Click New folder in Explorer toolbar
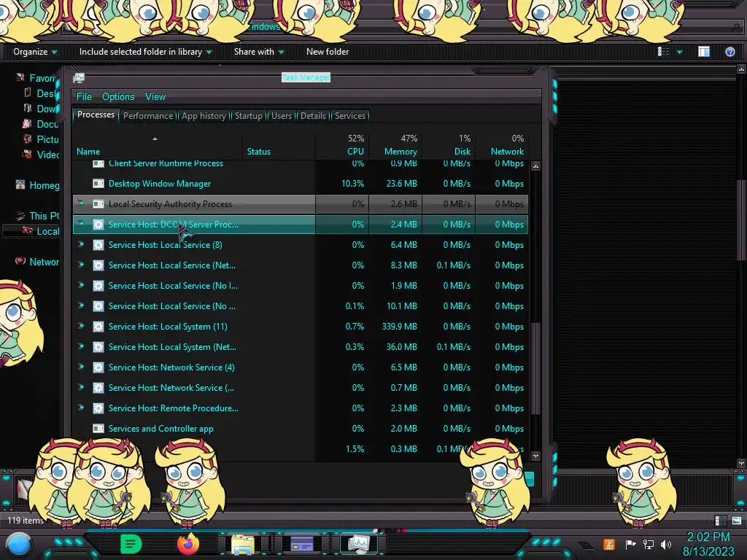 pyautogui.click(x=328, y=52)
